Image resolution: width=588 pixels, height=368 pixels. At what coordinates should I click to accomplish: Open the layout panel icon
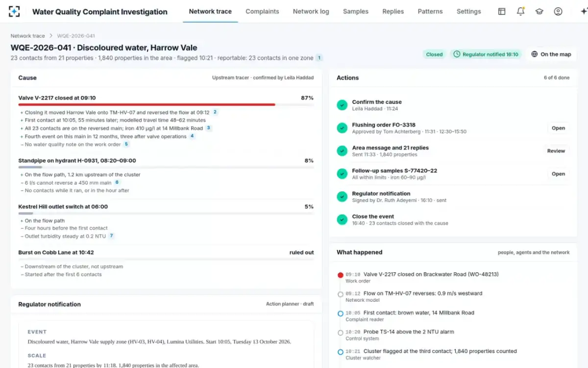point(502,11)
